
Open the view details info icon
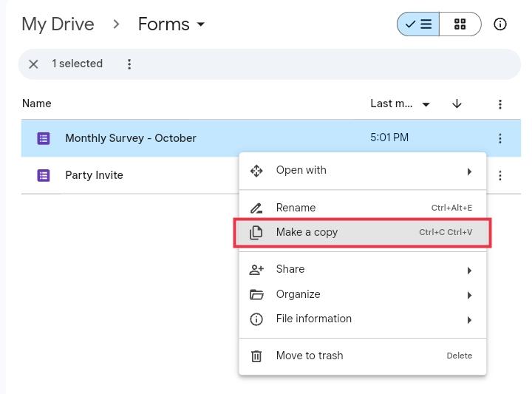500,24
